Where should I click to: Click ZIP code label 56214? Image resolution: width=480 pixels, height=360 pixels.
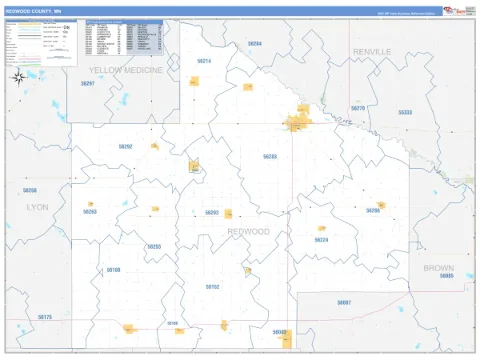click(204, 61)
